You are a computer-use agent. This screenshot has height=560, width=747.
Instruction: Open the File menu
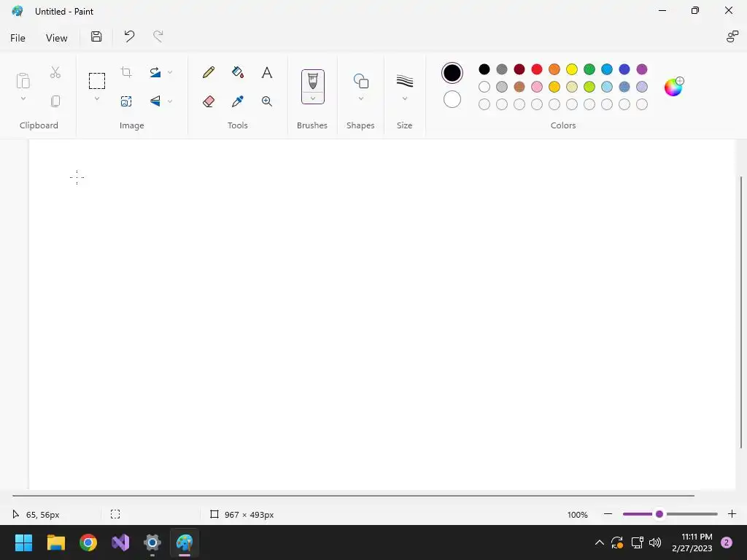(18, 38)
